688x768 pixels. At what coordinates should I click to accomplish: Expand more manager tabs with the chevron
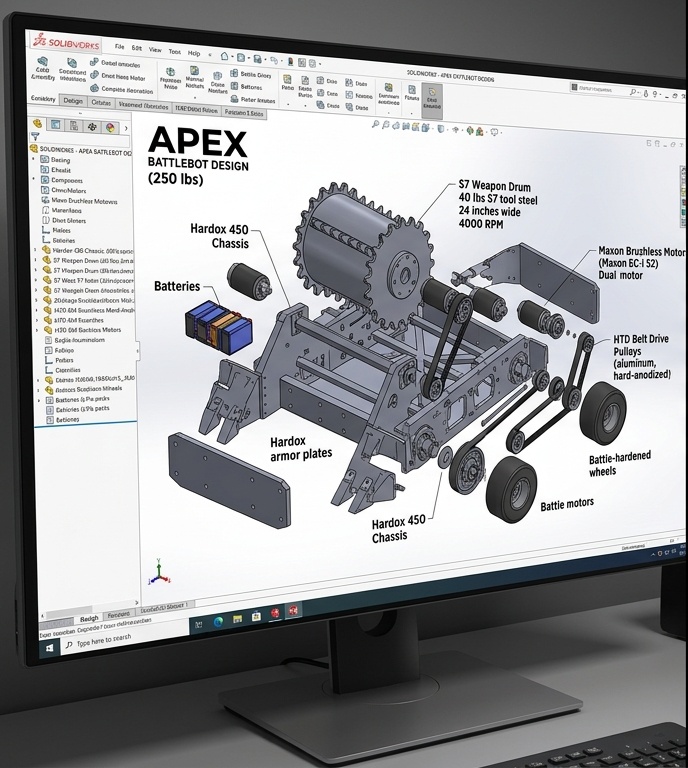pos(126,128)
